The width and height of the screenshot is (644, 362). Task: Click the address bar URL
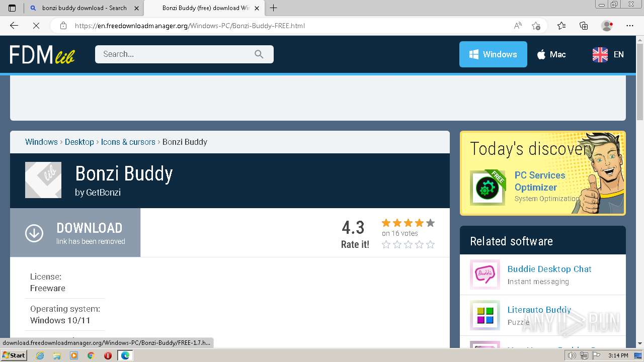coord(190,26)
